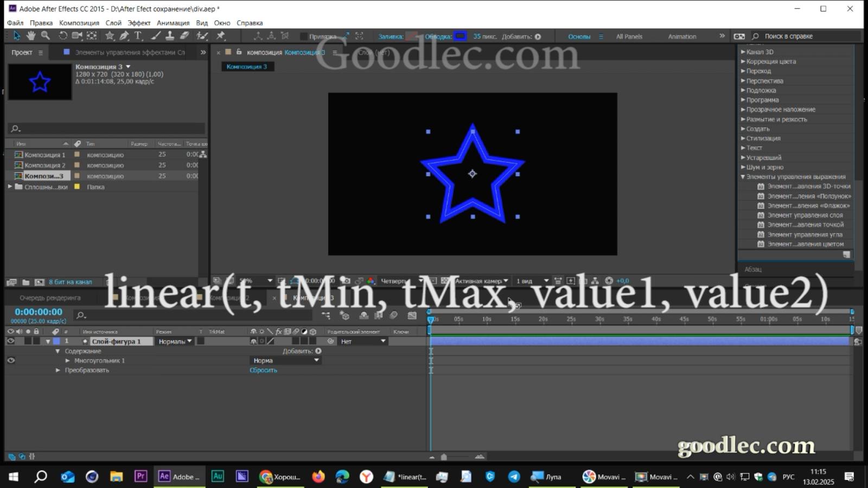Click the motion blur enable icon in timeline

(x=394, y=315)
